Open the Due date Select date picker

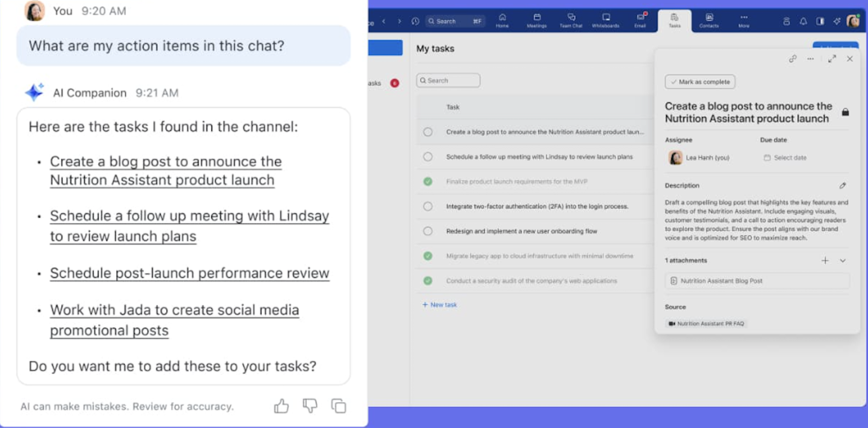click(x=785, y=158)
